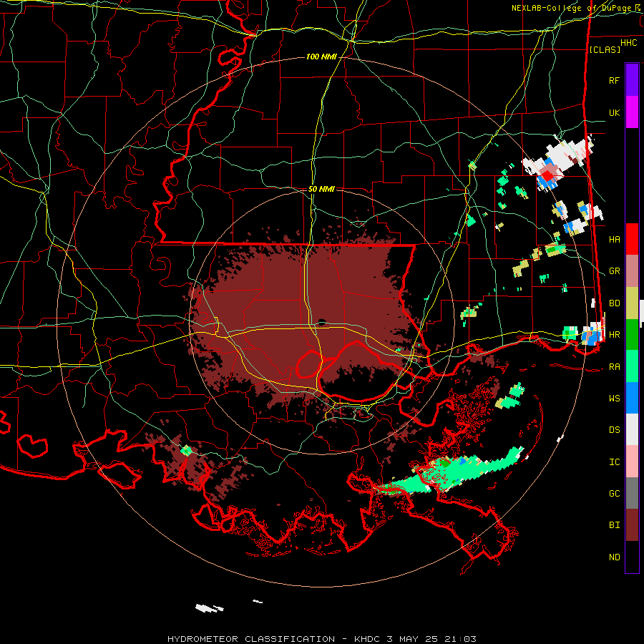
Task: Click the '50 NMI' range ring label
Action: point(321,189)
